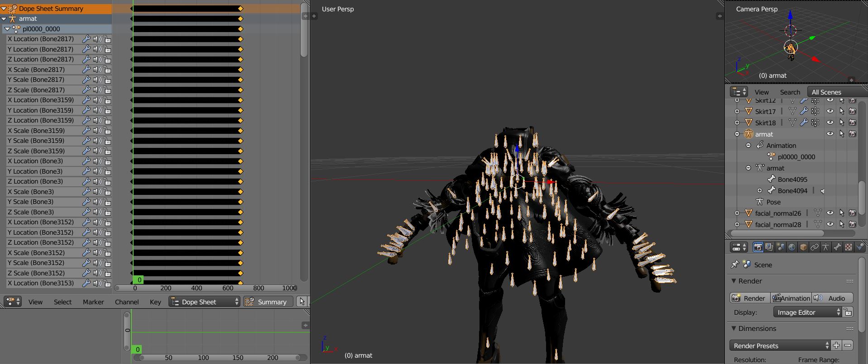Open the Properties editor type selector

coord(739,247)
